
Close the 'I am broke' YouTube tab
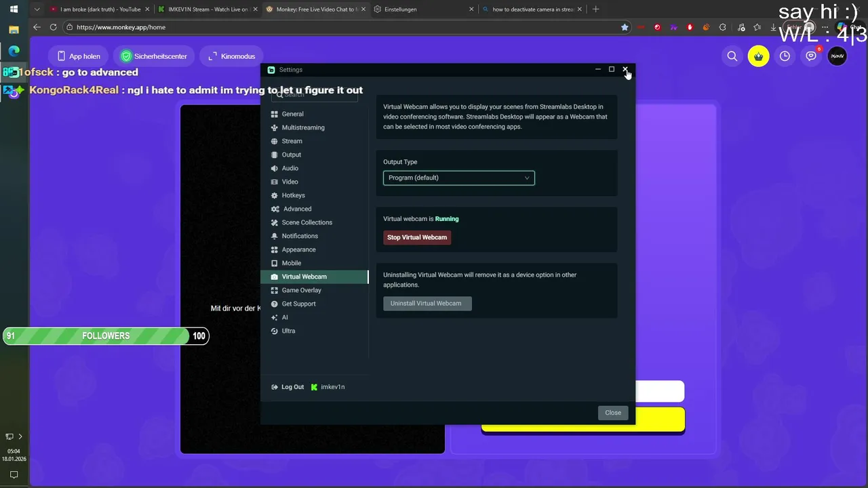[147, 9]
